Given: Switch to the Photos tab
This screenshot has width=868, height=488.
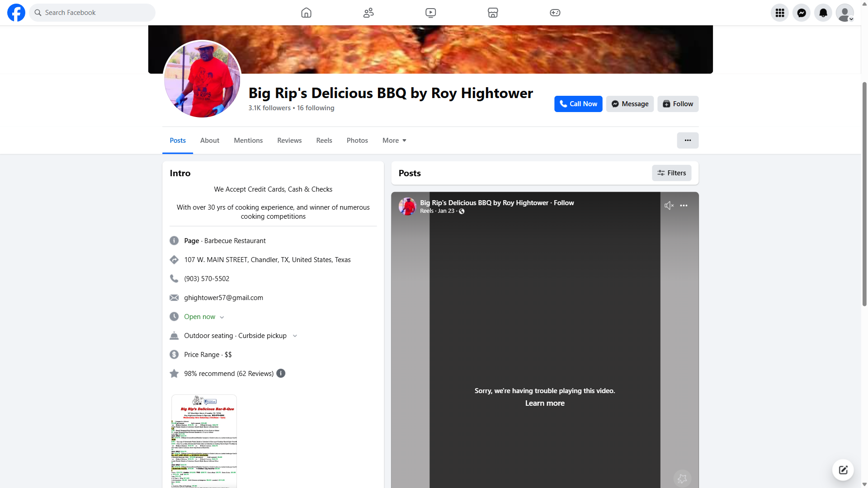Looking at the screenshot, I should tap(357, 141).
